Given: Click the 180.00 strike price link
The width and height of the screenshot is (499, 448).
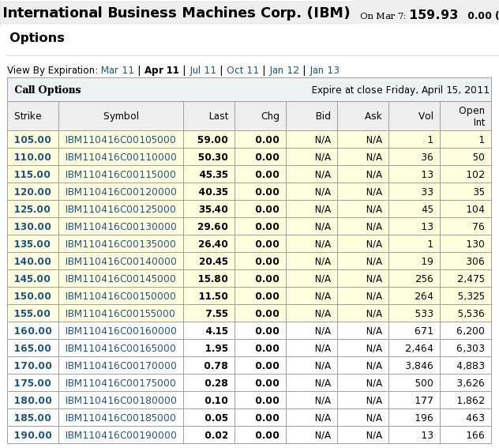Looking at the screenshot, I should tap(33, 401).
